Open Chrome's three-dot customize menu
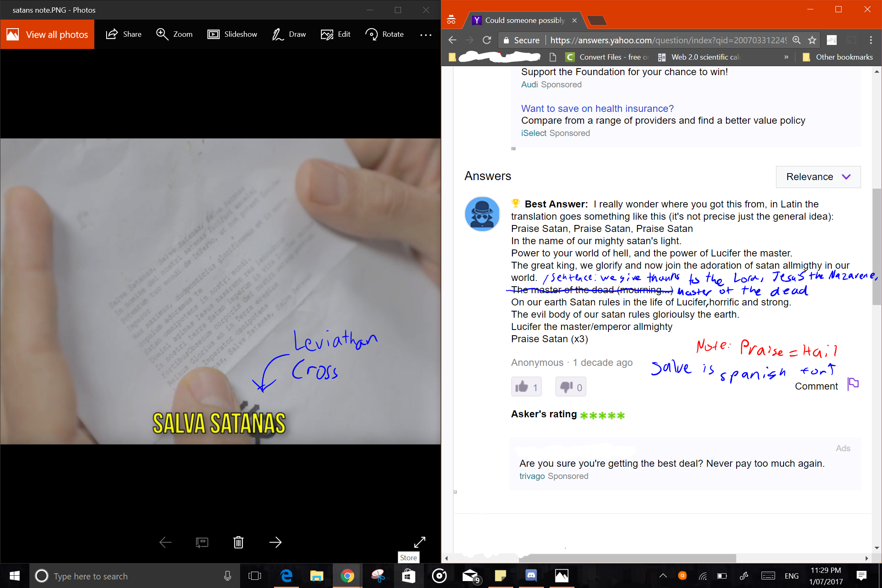Screen dimensions: 882x588 click(870, 40)
